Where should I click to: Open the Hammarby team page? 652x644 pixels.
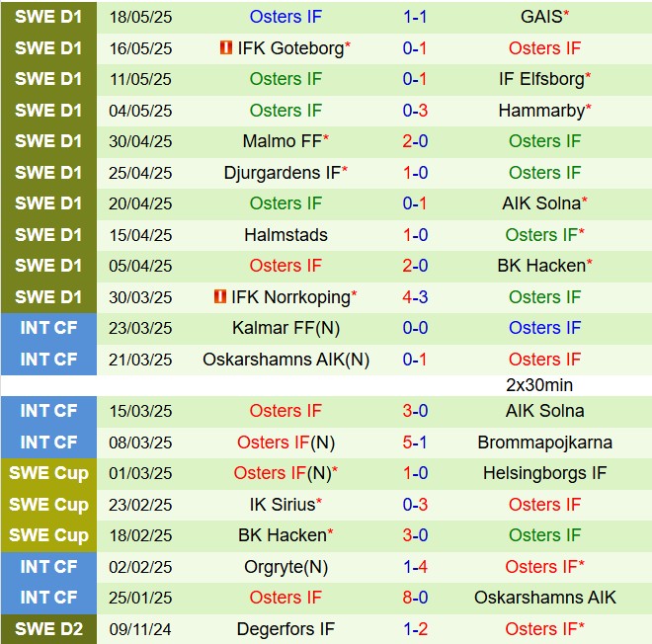(x=540, y=111)
